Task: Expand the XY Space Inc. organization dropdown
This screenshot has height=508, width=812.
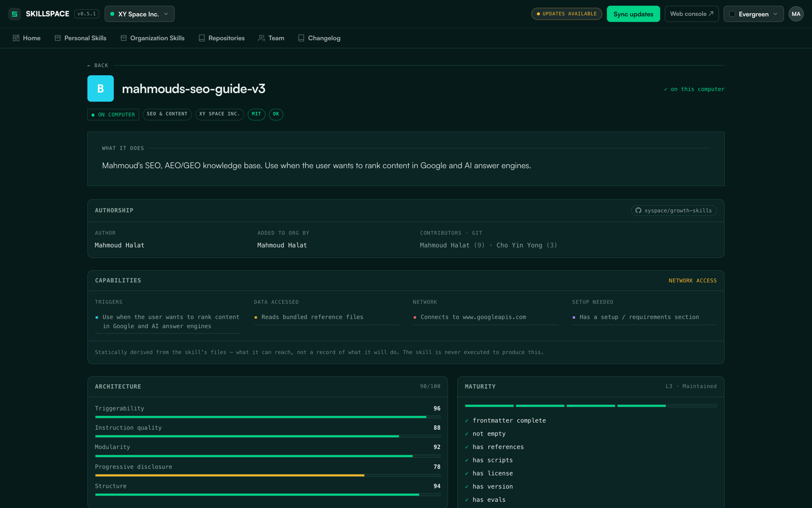Action: pyautogui.click(x=140, y=14)
